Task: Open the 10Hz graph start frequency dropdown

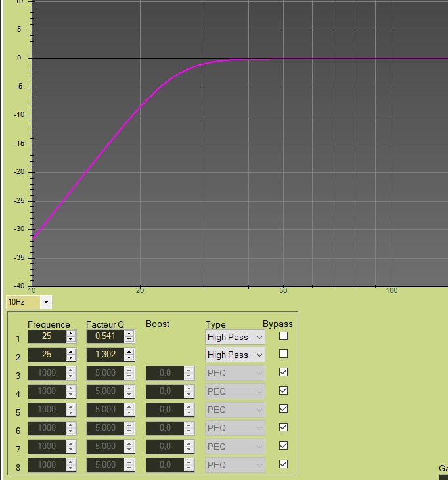Action: [x=46, y=302]
